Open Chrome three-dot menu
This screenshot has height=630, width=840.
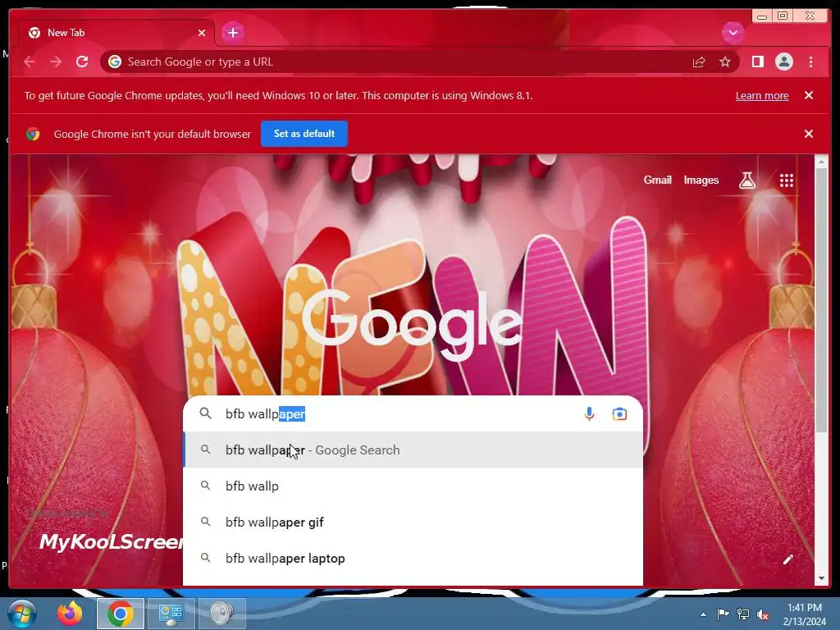810,62
